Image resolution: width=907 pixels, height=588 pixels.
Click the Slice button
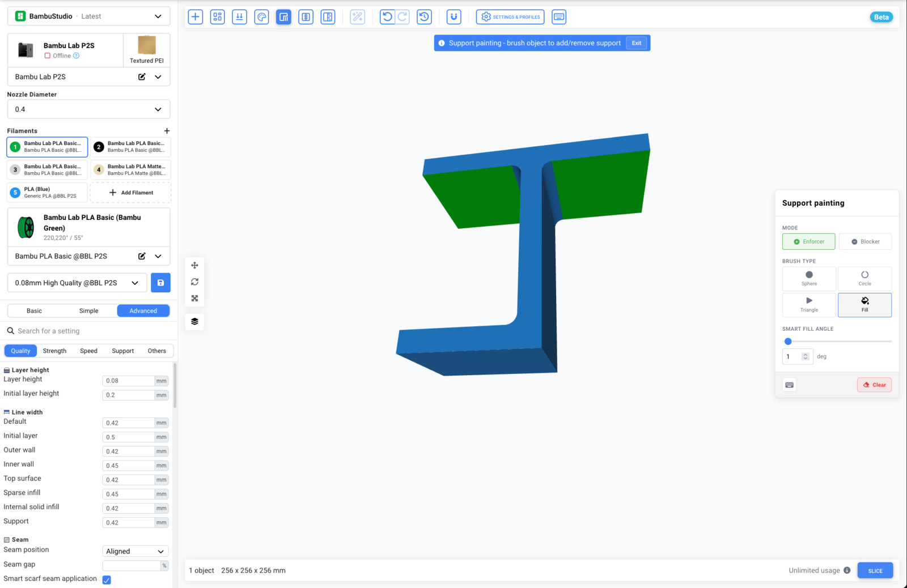click(875, 570)
